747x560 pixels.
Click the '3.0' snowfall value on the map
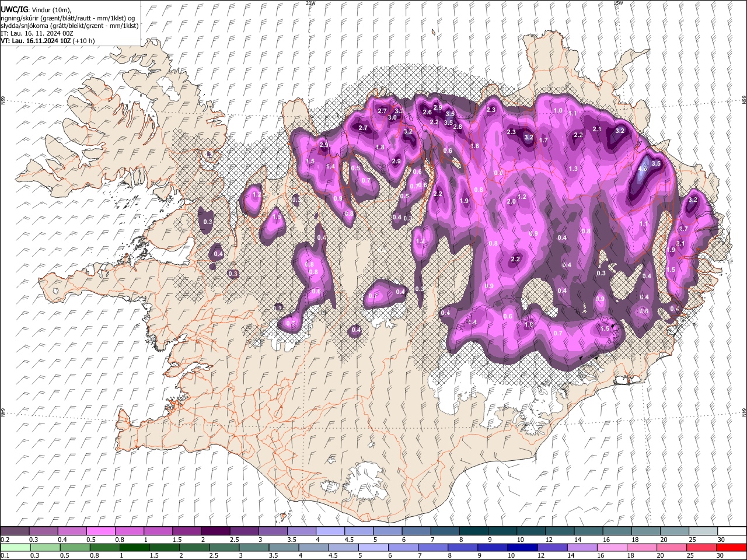click(392, 117)
